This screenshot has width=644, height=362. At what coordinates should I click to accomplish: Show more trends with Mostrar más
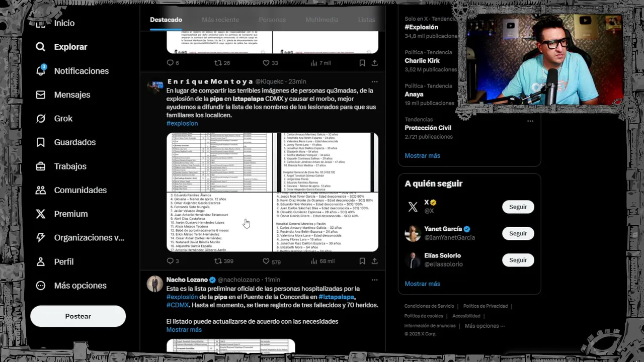pyautogui.click(x=422, y=155)
